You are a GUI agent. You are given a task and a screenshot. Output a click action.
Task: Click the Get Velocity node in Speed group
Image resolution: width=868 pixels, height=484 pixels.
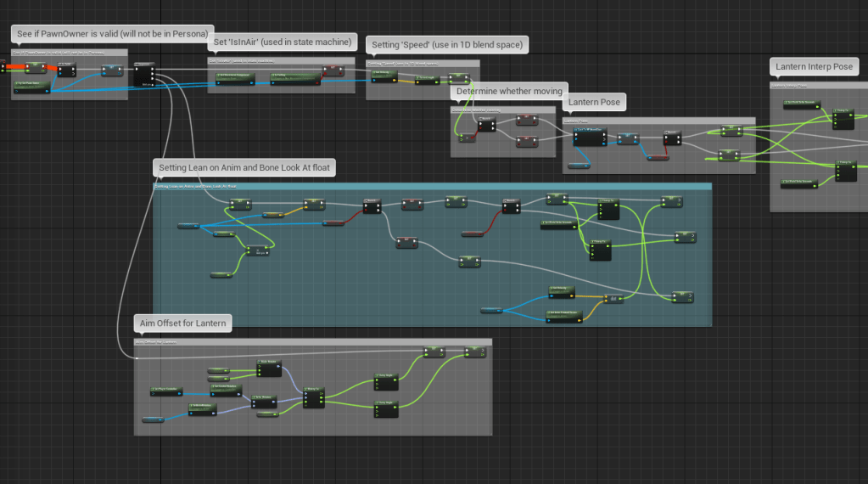(x=382, y=75)
